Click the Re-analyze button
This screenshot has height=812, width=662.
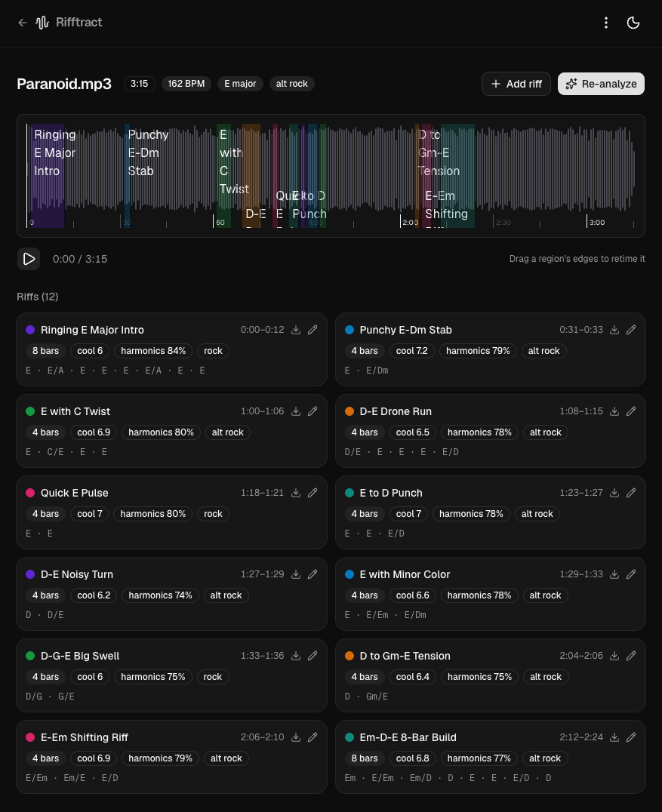(601, 84)
